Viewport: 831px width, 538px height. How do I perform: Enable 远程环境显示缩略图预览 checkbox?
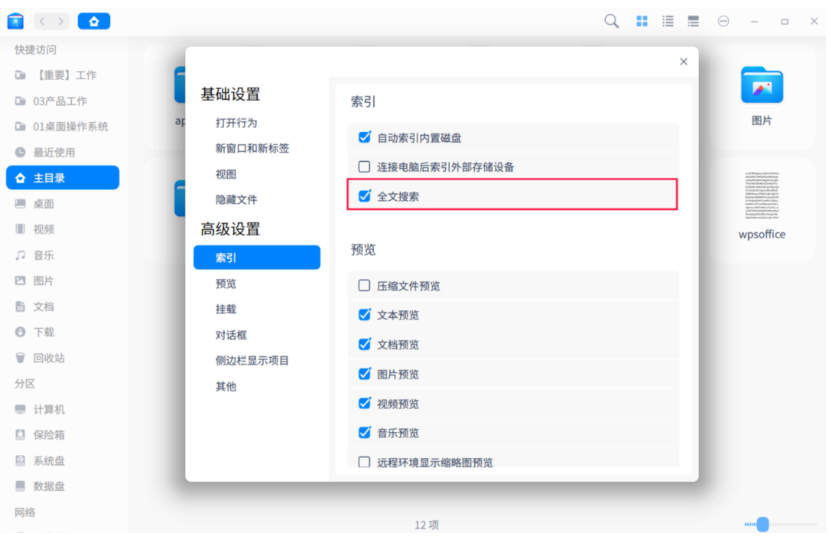364,462
